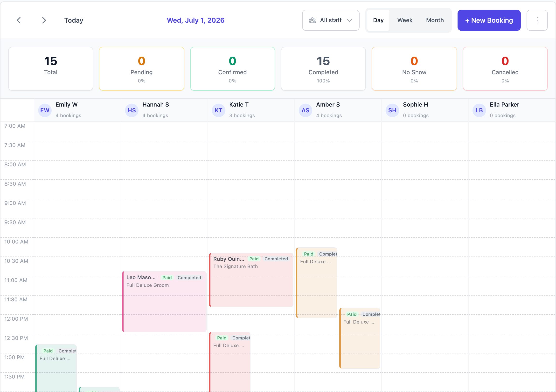Click the Wed, July 1, 2026 date title
The height and width of the screenshot is (392, 556).
(x=196, y=20)
